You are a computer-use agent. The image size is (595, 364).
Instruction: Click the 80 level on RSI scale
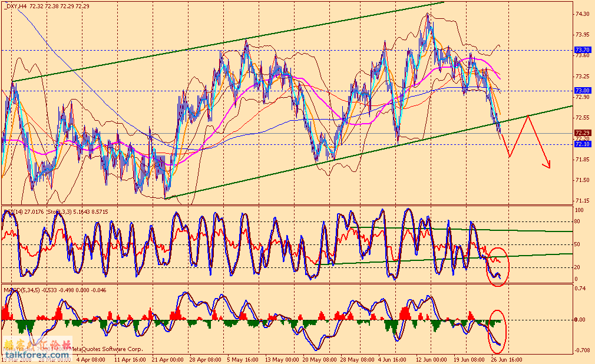(577, 221)
